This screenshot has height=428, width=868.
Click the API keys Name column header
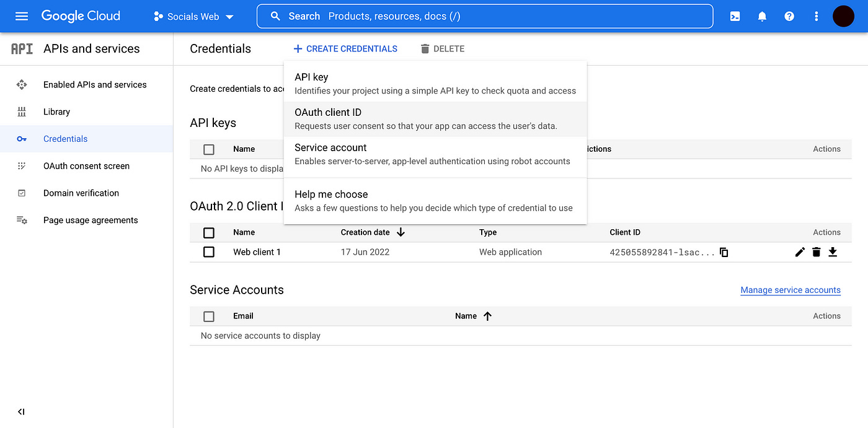point(244,149)
